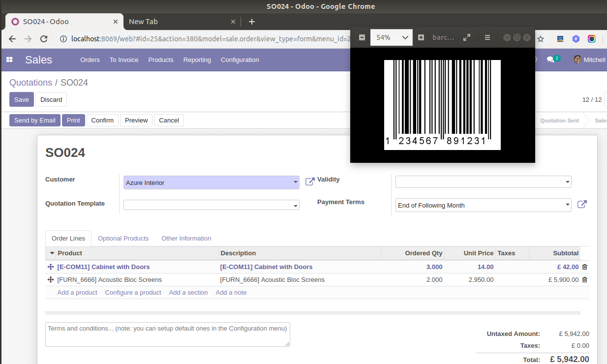Open the order lines column options dropdown
Screen dimensions: 607x364
click(x=52, y=253)
